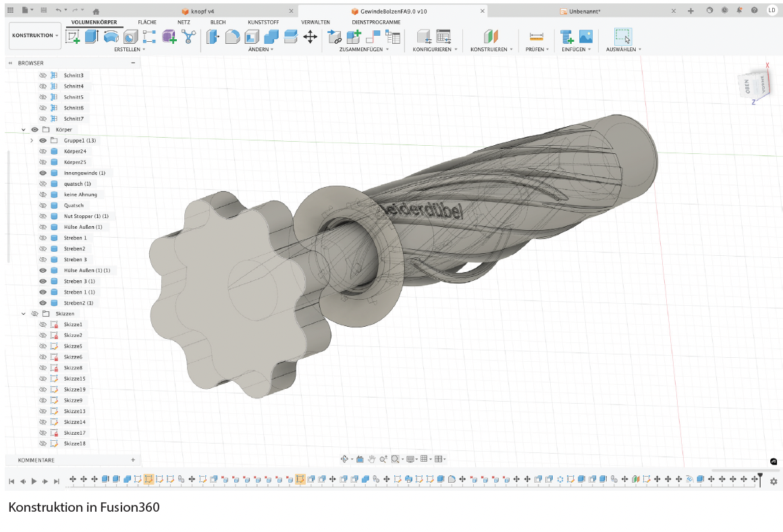783x532 pixels.
Task: Open the KONSTRUKTION workspace dropdown
Action: [x=35, y=36]
